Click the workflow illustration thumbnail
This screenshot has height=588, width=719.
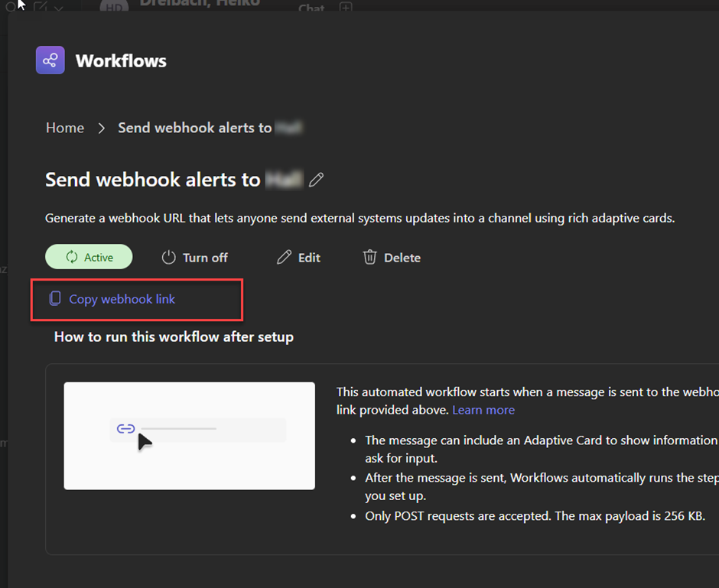tap(189, 435)
